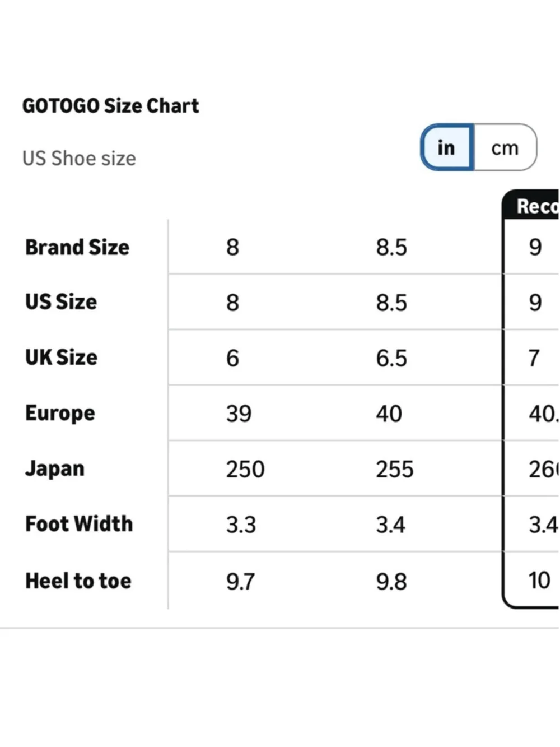Click the Europe size 39 cell
The height and width of the screenshot is (747, 560).
click(239, 414)
